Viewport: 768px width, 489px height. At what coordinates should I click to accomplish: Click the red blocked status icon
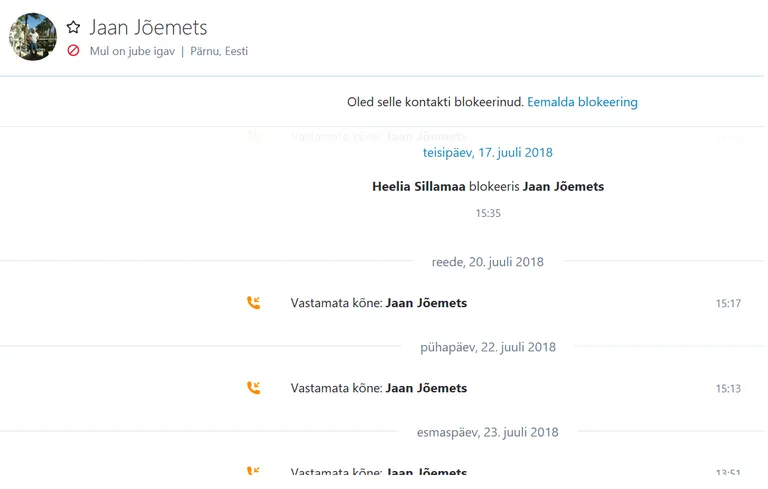[x=73, y=50]
